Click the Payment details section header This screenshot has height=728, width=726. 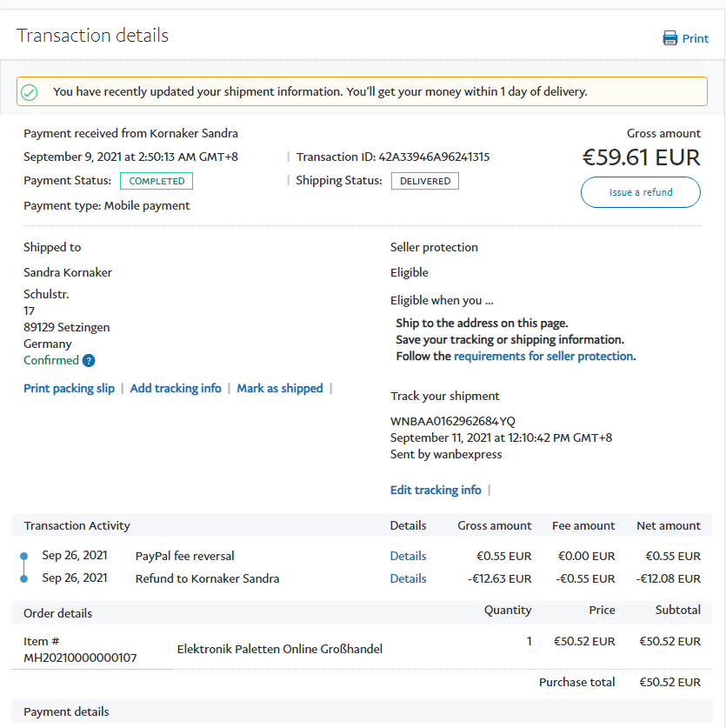[x=67, y=711]
